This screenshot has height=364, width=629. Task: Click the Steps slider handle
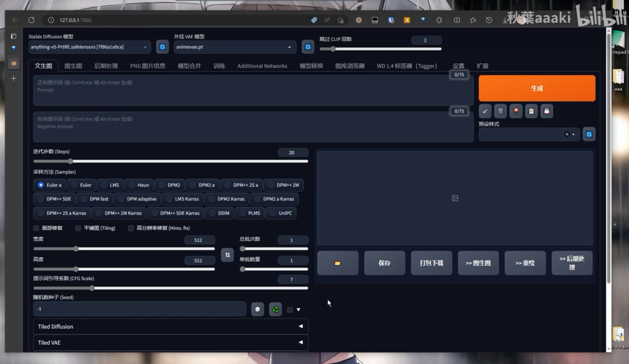tap(70, 161)
